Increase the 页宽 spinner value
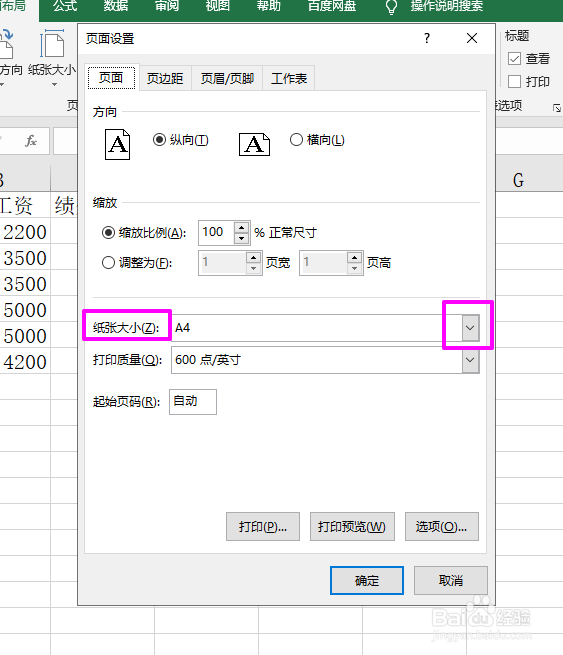 (x=254, y=257)
